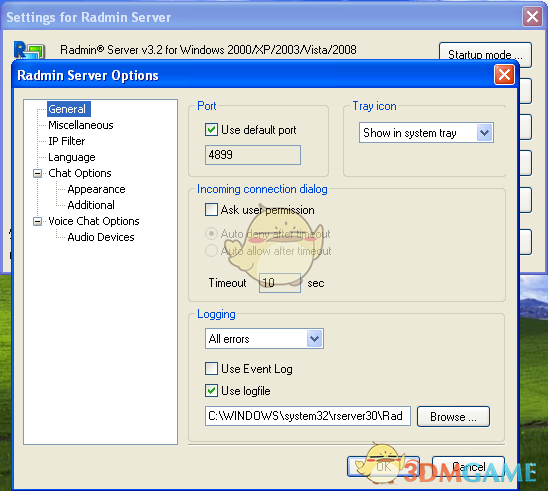
Task: Select Auto deny after timeout radio
Action: click(211, 234)
